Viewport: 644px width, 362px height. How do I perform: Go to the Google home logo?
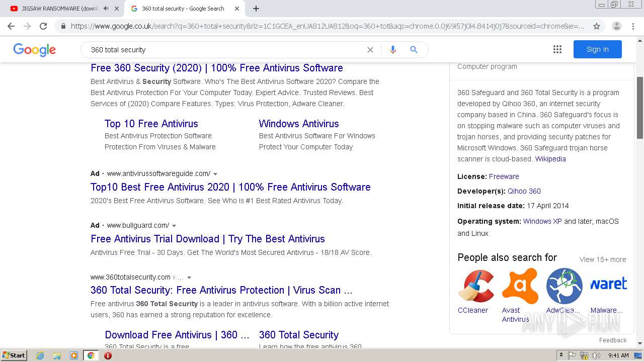tap(34, 50)
